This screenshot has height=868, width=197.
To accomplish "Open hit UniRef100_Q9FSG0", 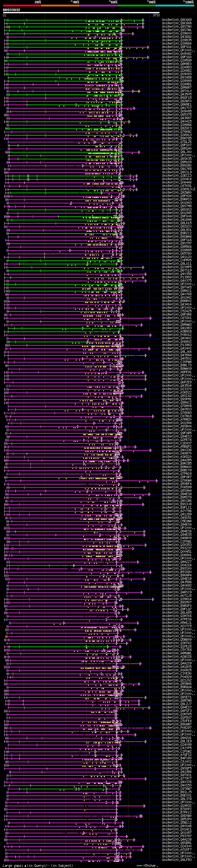I will (177, 57).
